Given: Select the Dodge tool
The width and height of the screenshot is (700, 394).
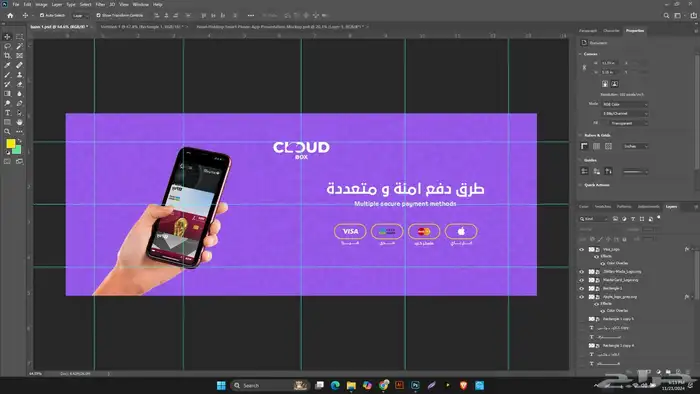Looking at the screenshot, I should tap(7, 103).
